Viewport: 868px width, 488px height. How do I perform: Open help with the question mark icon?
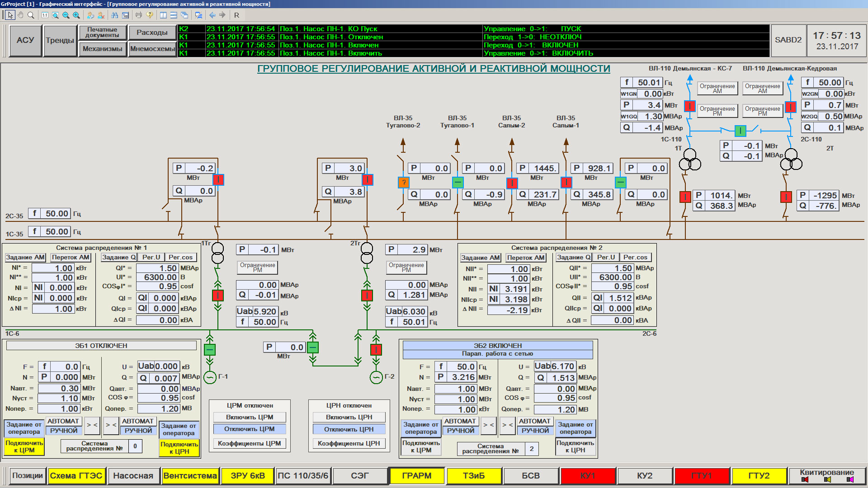point(150,15)
